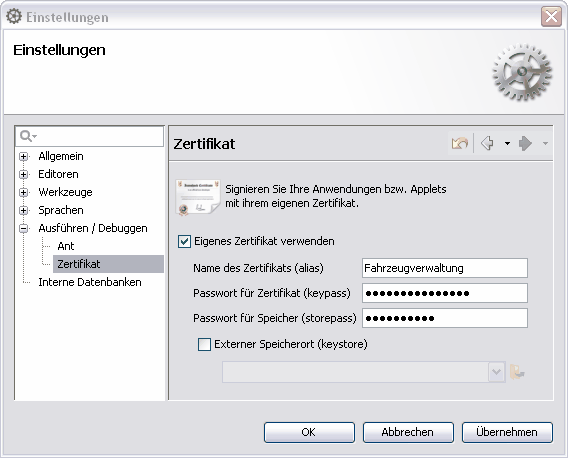
Task: Click the certificate image icon
Action: (198, 197)
